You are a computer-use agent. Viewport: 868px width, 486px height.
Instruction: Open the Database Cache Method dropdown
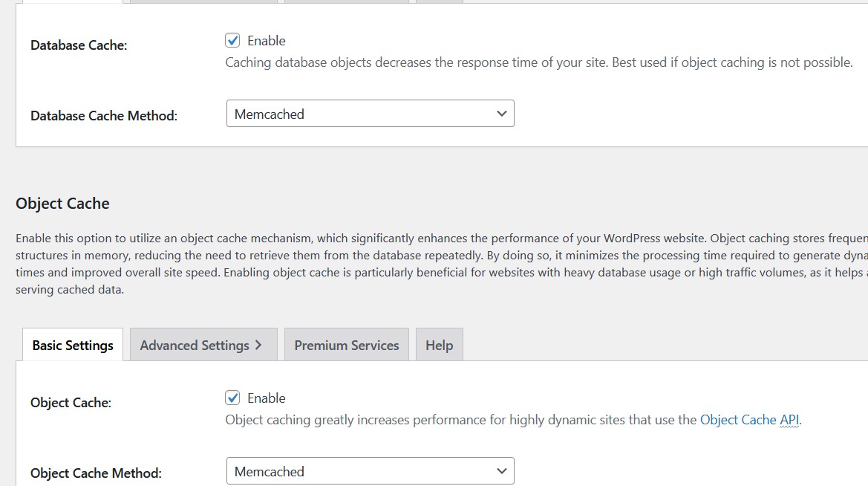[x=370, y=114]
